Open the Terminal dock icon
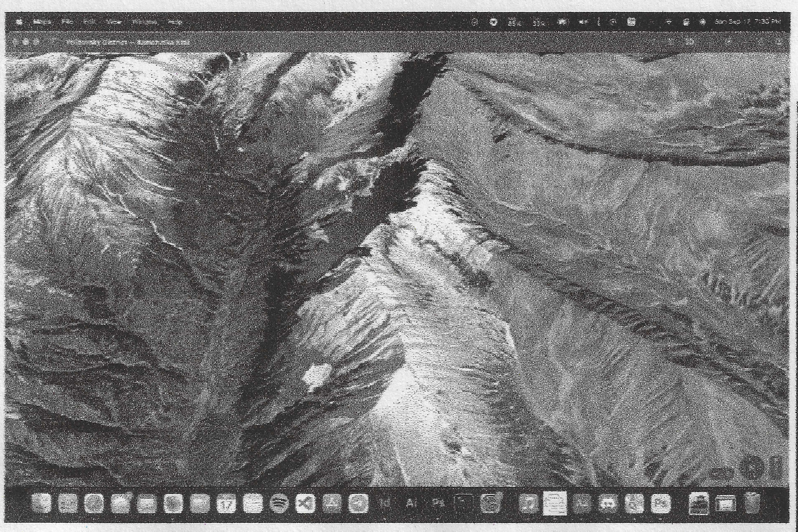Image resolution: width=798 pixels, height=532 pixels. coord(464,503)
